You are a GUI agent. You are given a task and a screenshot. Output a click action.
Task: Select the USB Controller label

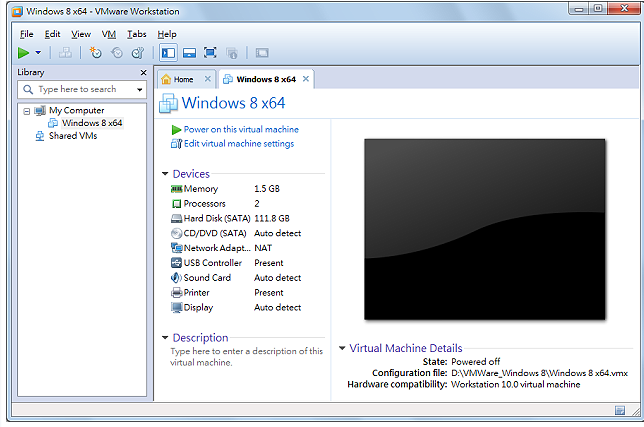click(212, 263)
